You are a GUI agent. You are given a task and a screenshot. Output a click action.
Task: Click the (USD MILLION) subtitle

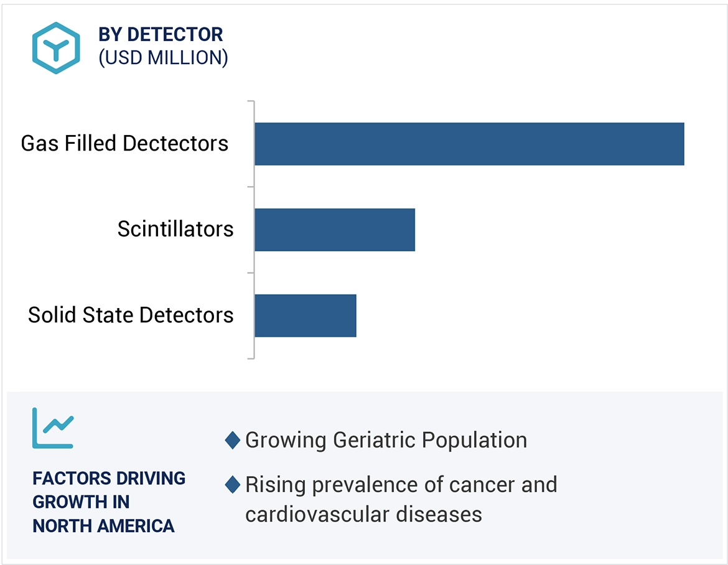[x=164, y=58]
